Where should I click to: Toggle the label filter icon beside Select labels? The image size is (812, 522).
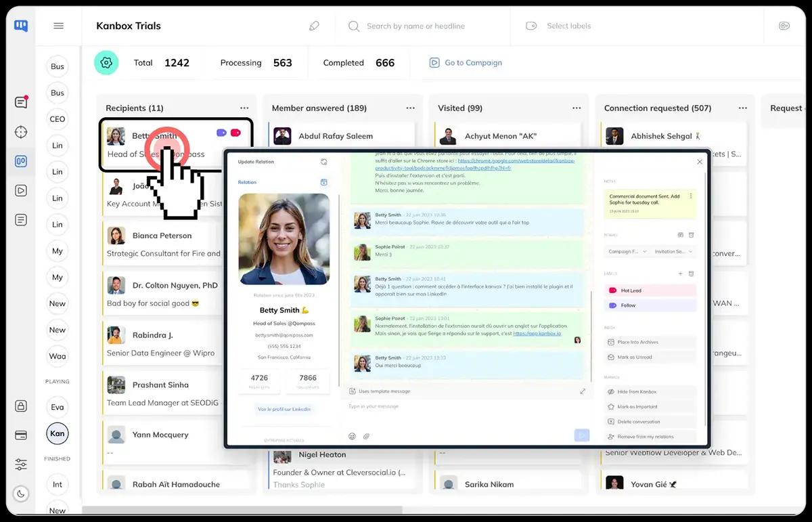click(x=531, y=26)
